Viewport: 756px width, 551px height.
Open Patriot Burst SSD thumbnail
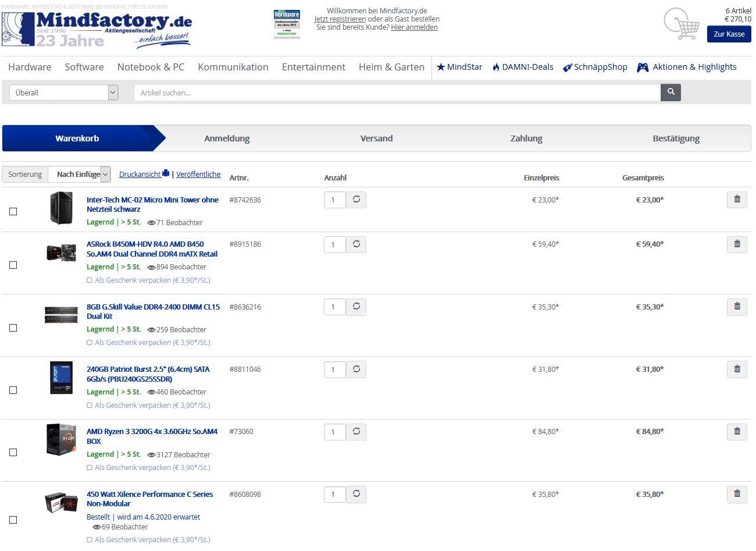pos(61,378)
